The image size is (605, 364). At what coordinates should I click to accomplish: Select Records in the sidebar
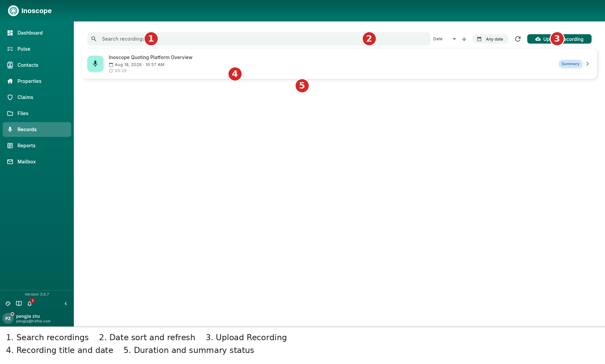click(37, 129)
